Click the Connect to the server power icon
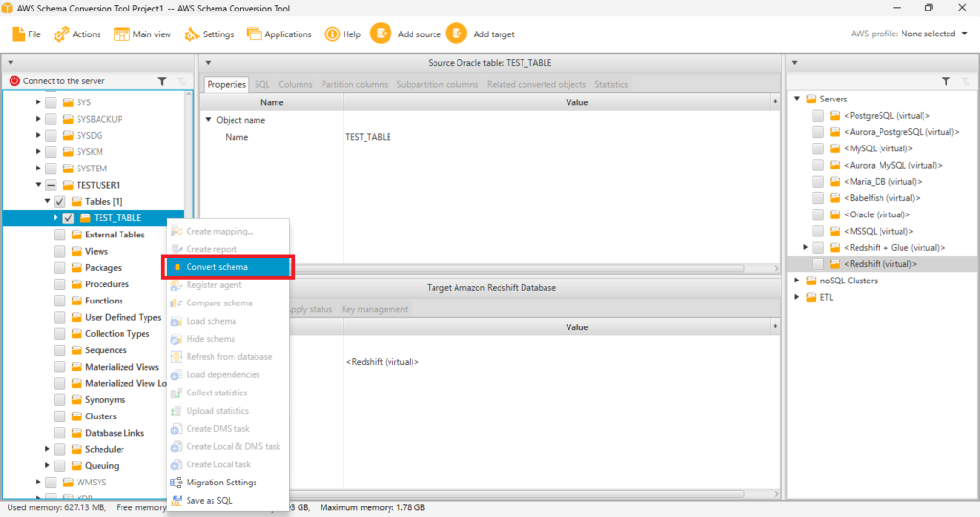Screen dimensions: 980x517 (x=14, y=81)
